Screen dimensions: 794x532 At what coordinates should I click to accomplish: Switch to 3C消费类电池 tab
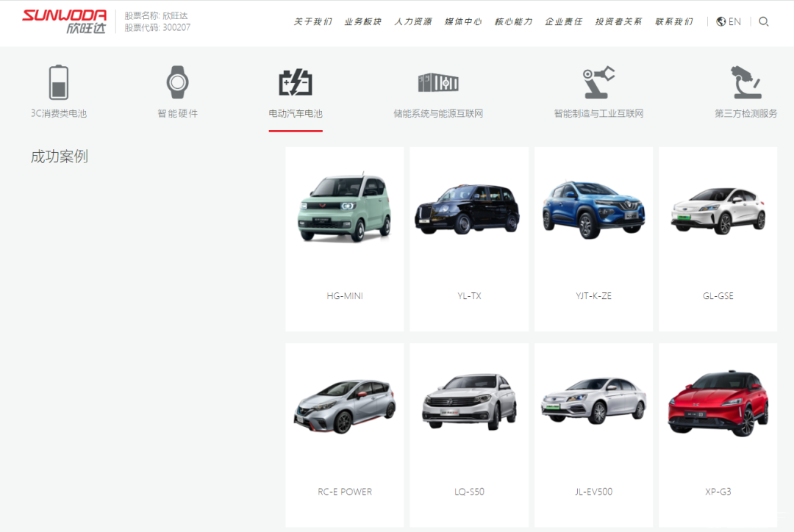tap(59, 113)
